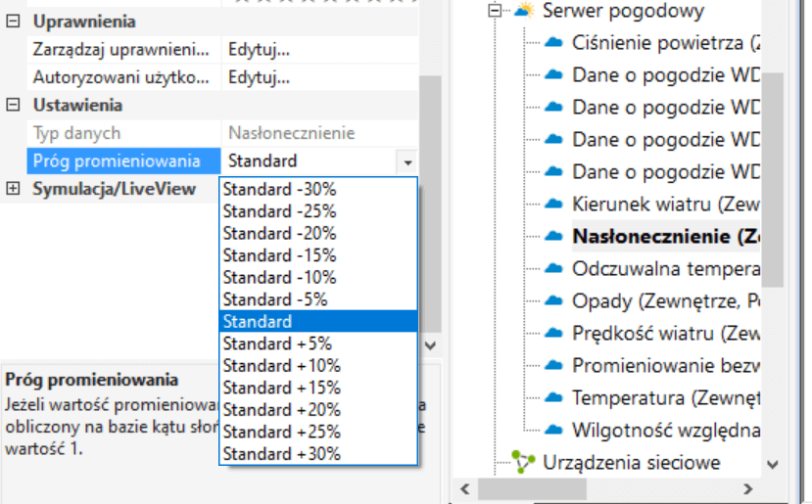Pick Standard -5% in the dropdown list
The image size is (812, 504).
(275, 299)
